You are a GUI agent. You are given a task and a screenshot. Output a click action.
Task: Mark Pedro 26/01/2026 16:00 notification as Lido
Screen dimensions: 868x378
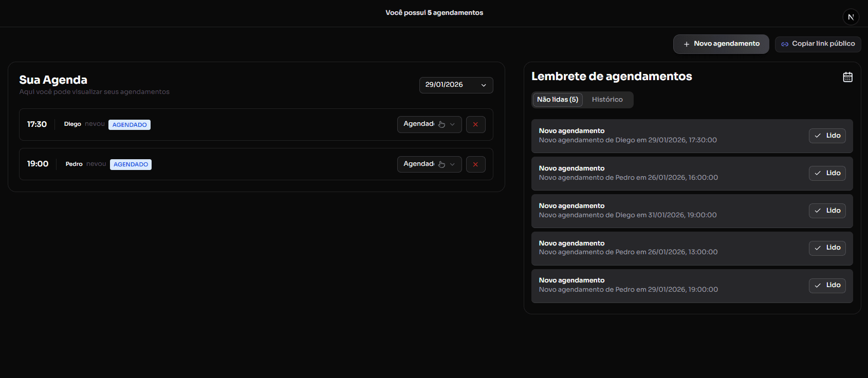tap(827, 173)
